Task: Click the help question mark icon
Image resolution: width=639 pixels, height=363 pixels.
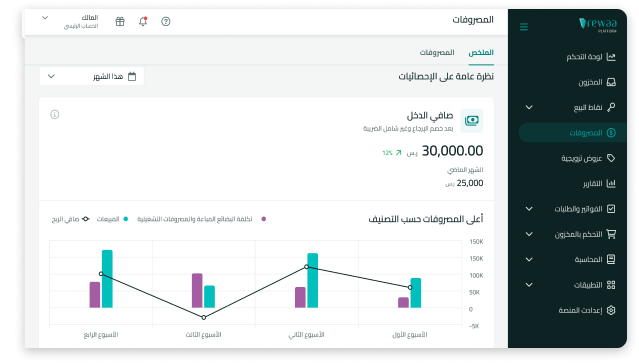Action: pos(165,21)
